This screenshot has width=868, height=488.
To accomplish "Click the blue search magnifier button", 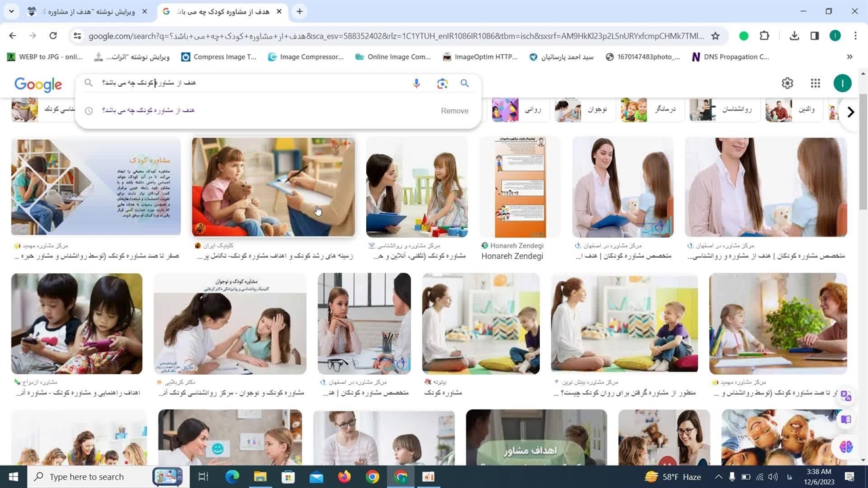I will click(465, 83).
